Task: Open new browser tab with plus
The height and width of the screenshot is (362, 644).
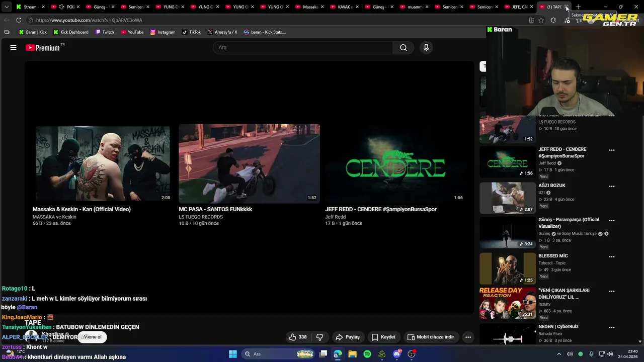Action: pos(578,7)
